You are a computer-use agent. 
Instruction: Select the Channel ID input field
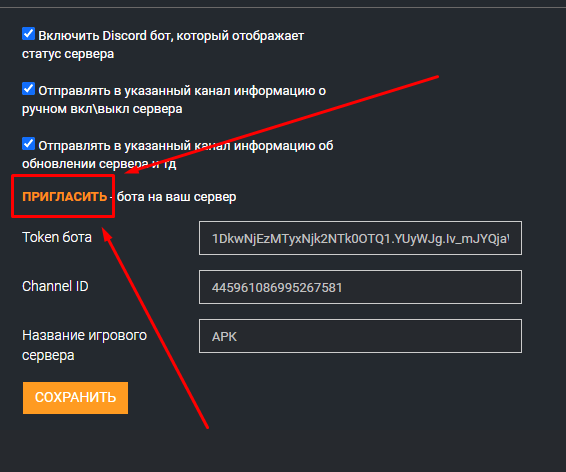(x=360, y=287)
